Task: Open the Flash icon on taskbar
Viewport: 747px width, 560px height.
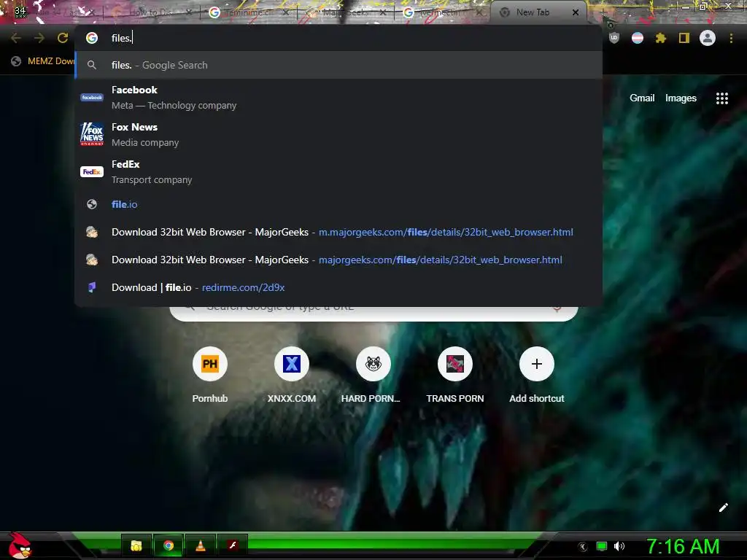Action: click(233, 545)
